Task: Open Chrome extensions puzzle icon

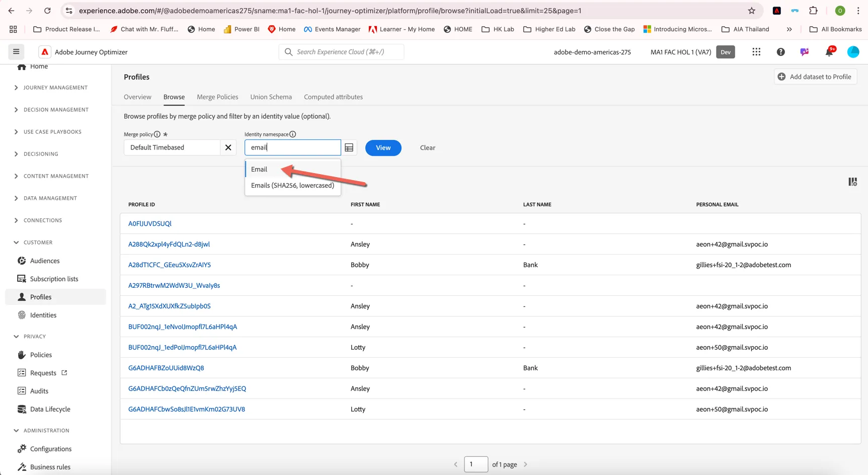Action: click(x=813, y=11)
